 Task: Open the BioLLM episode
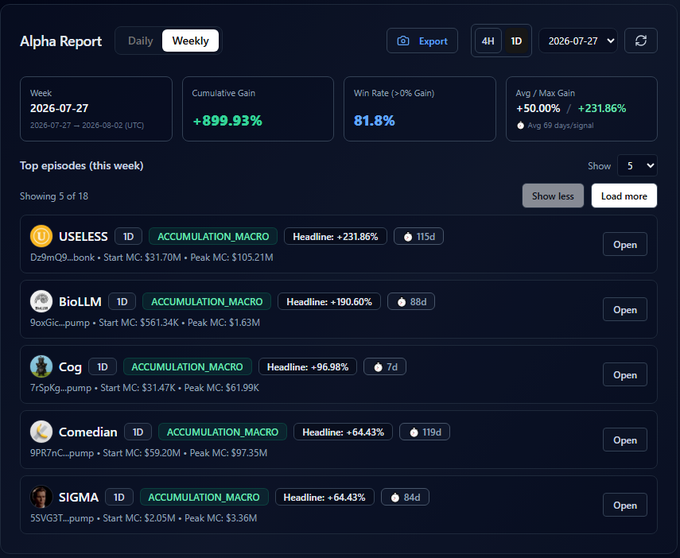[x=625, y=310]
